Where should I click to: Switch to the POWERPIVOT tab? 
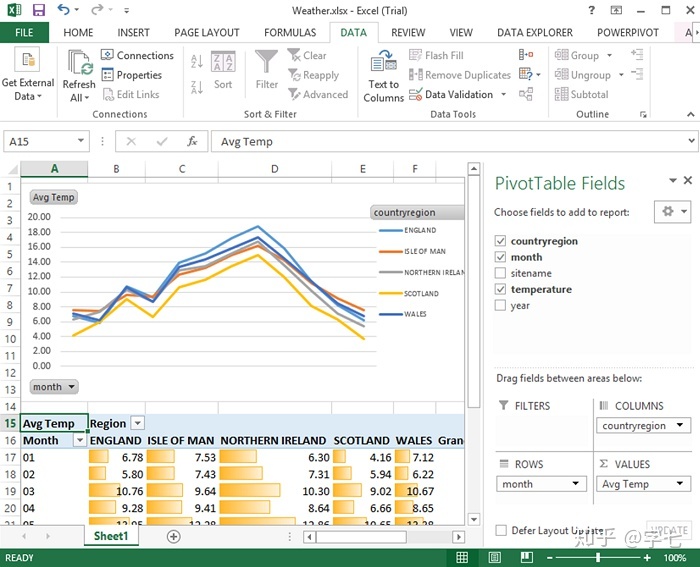click(628, 33)
